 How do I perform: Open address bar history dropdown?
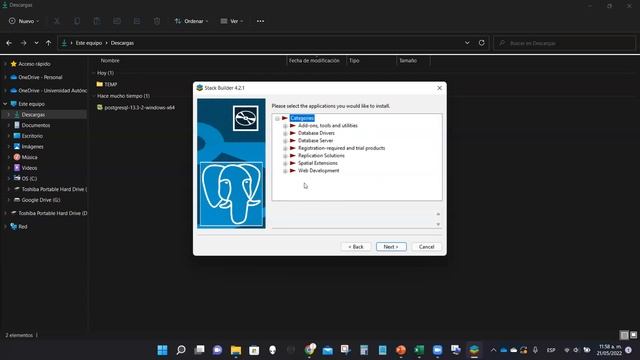467,43
